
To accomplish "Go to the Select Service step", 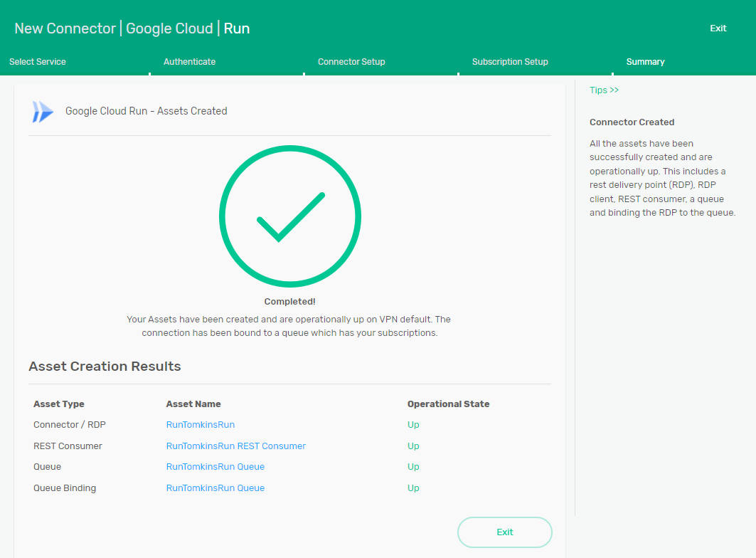I will 38,62.
